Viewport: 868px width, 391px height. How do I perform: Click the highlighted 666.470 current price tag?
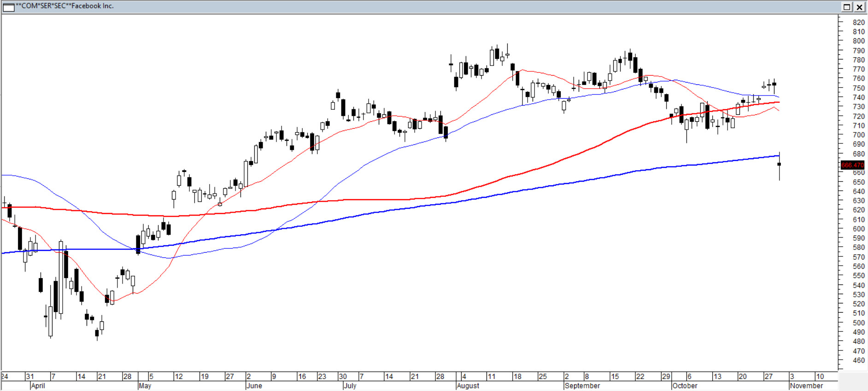tap(852, 165)
